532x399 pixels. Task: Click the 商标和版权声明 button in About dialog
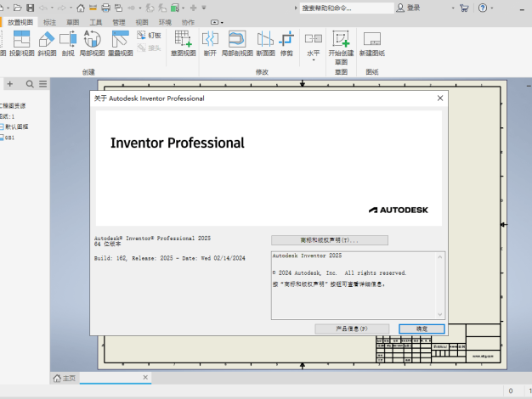[x=330, y=240]
